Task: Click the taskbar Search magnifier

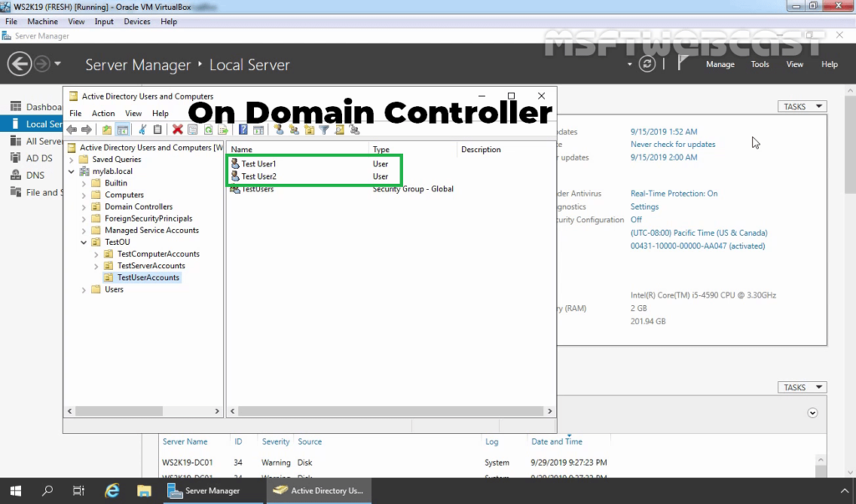Action: (x=48, y=491)
